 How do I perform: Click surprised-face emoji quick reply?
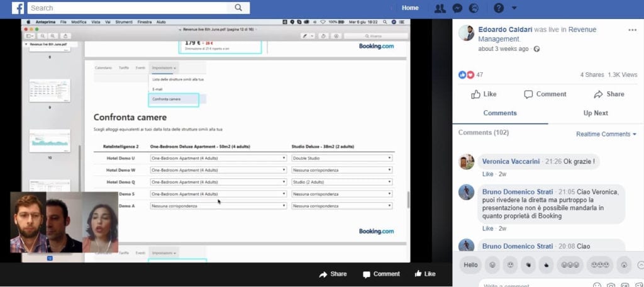coord(624,265)
